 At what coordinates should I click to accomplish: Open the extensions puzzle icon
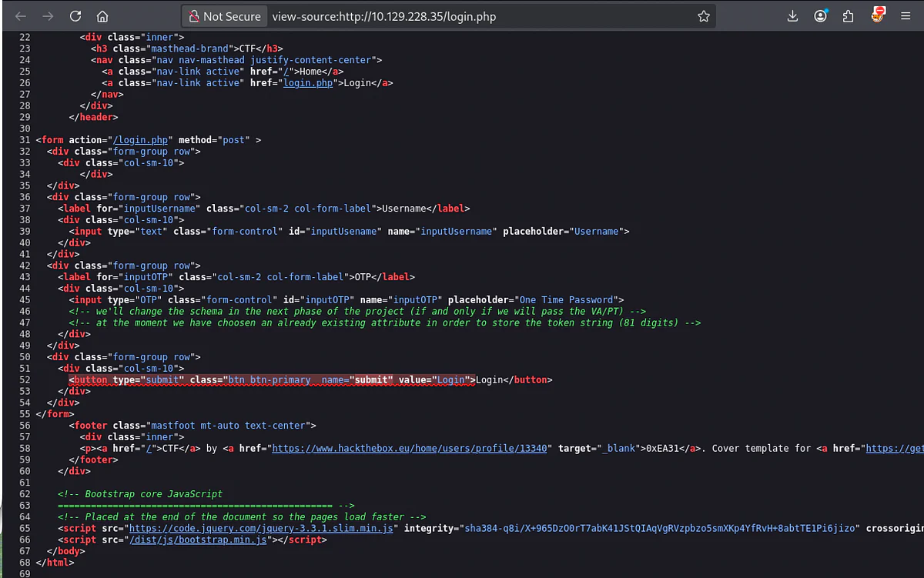(x=849, y=16)
